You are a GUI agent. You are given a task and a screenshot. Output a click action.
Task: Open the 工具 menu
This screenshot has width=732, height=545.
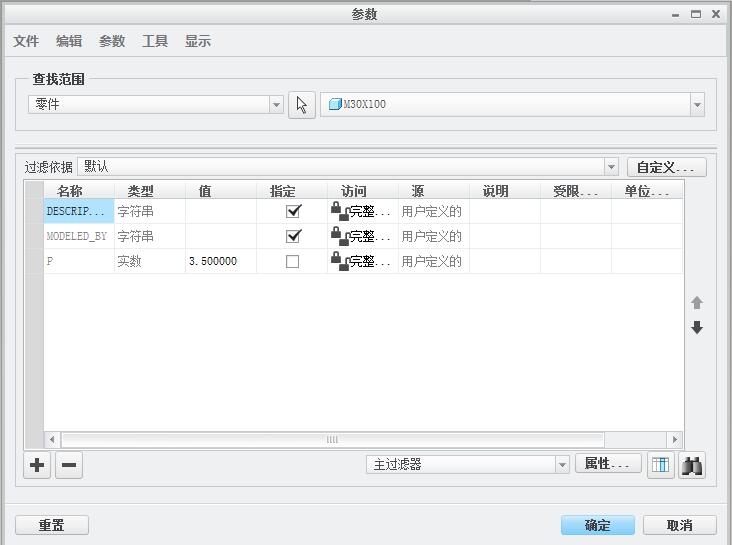[x=155, y=41]
